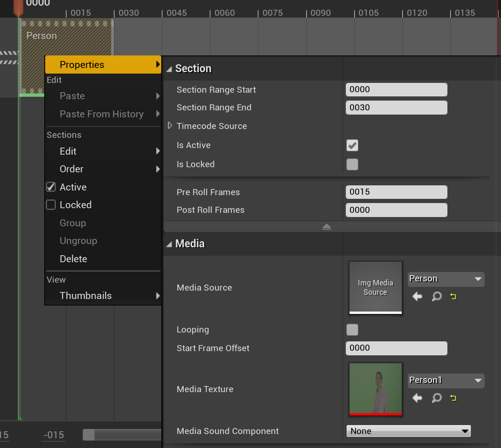The height and width of the screenshot is (448, 501).
Task: Collapse advanced Section properties arrow
Action: point(326,227)
